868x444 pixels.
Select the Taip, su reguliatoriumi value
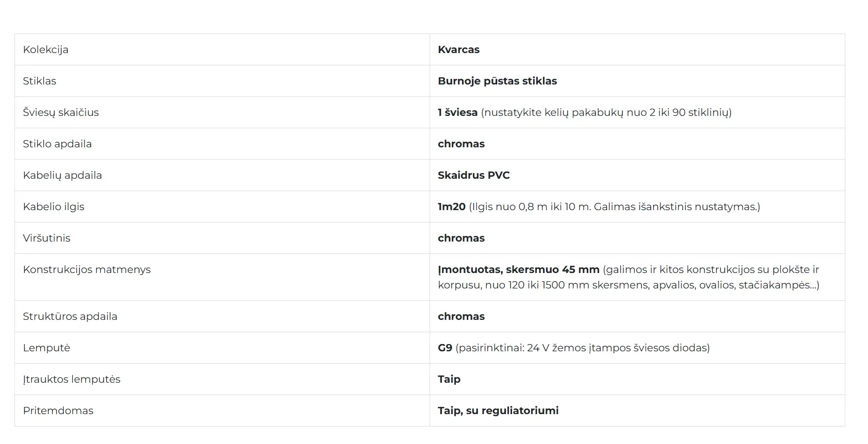coord(498,411)
